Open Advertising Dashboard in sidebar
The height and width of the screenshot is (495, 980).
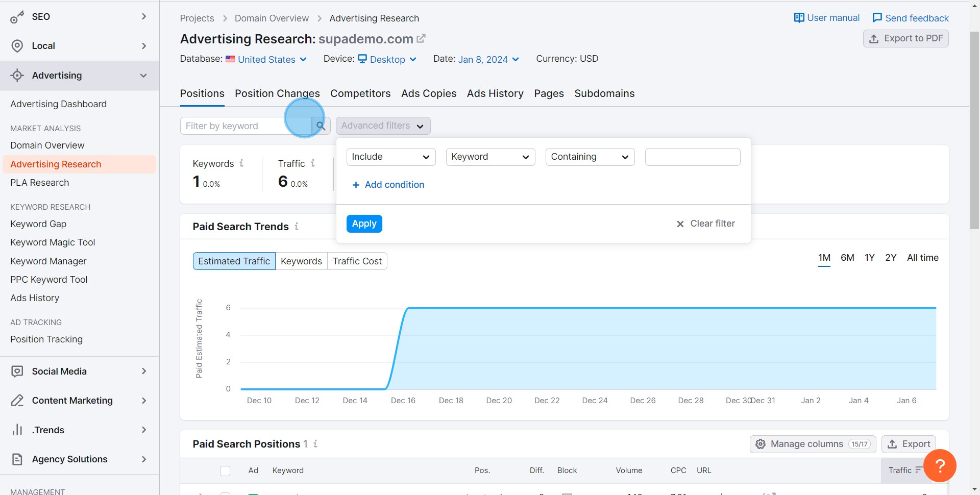pos(58,104)
